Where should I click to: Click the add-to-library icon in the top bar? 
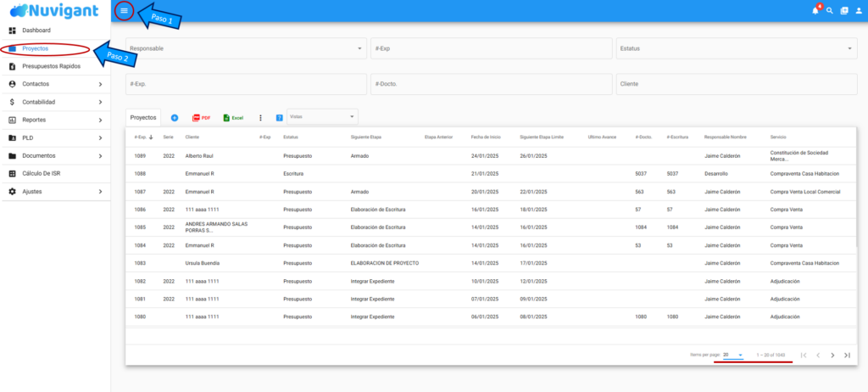click(844, 10)
